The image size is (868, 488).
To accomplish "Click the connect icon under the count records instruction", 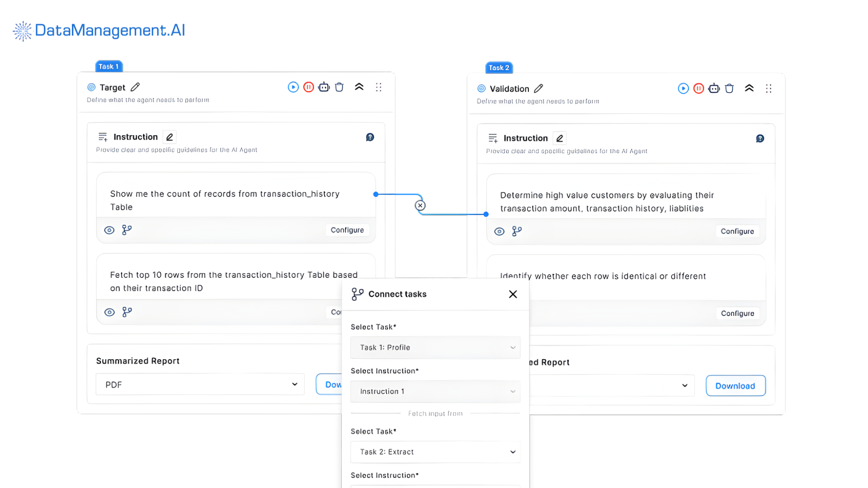I will click(127, 230).
